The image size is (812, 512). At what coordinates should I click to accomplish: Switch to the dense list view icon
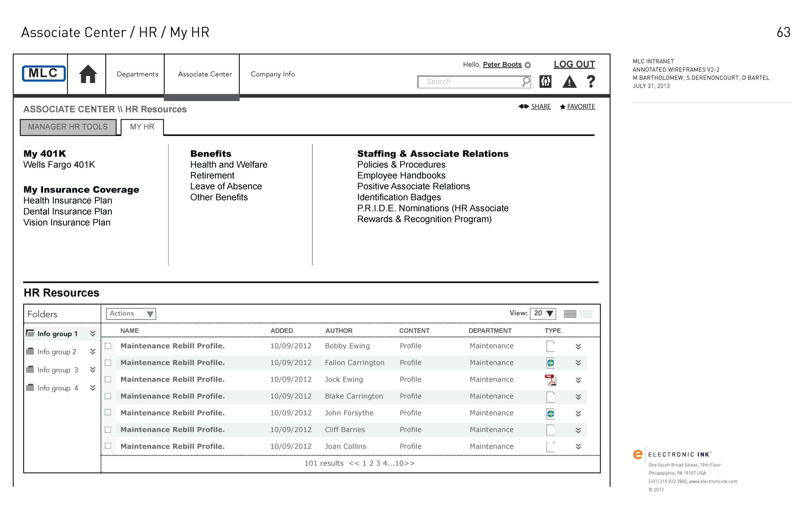click(x=570, y=314)
